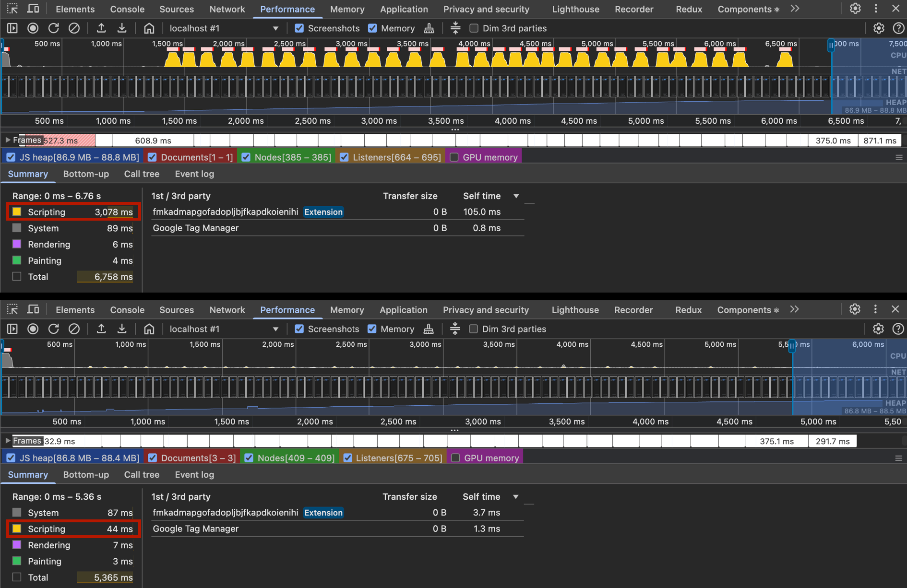Open localhost #1 dropdown in bottom panel
This screenshot has height=588, width=907.
point(224,329)
